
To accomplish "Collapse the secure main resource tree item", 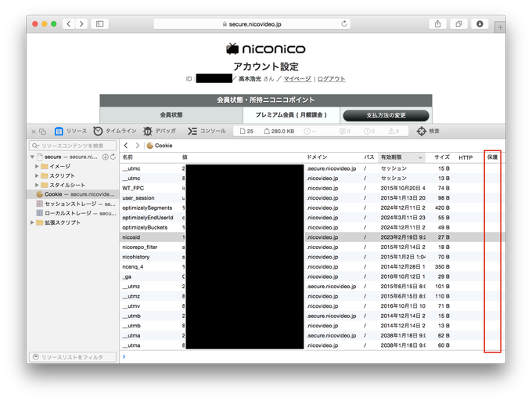I will tap(32, 157).
